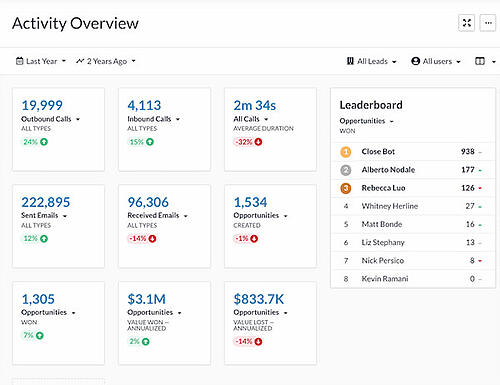Open the $3.1M value won card
Screen dimensions: 500x385
tap(165, 323)
